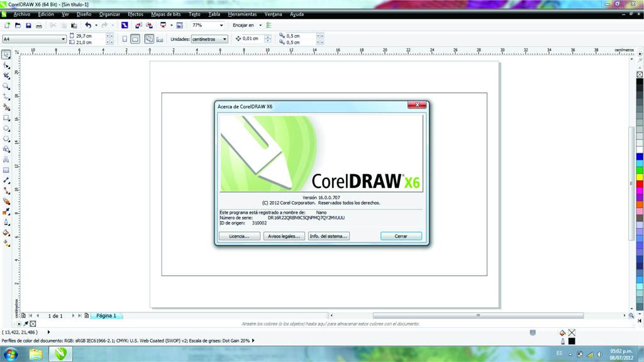Click the Cerrar button
644x362 pixels.
click(401, 236)
